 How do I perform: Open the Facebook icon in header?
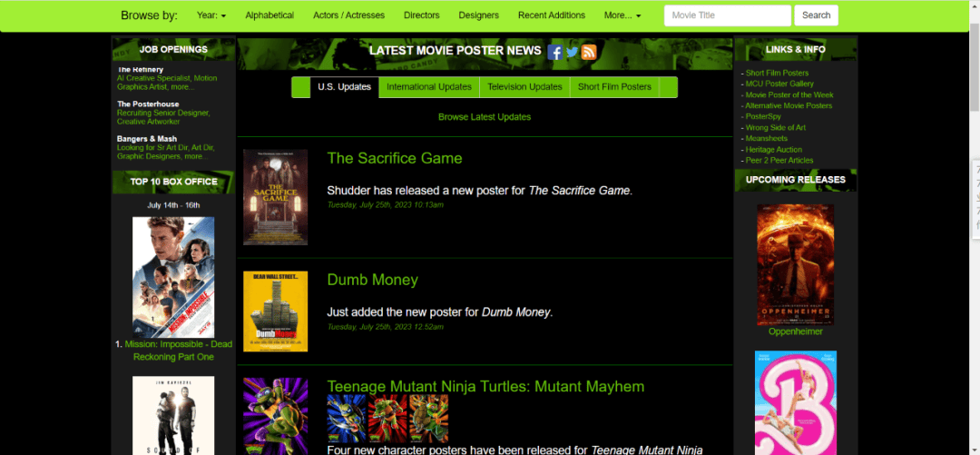tap(555, 52)
